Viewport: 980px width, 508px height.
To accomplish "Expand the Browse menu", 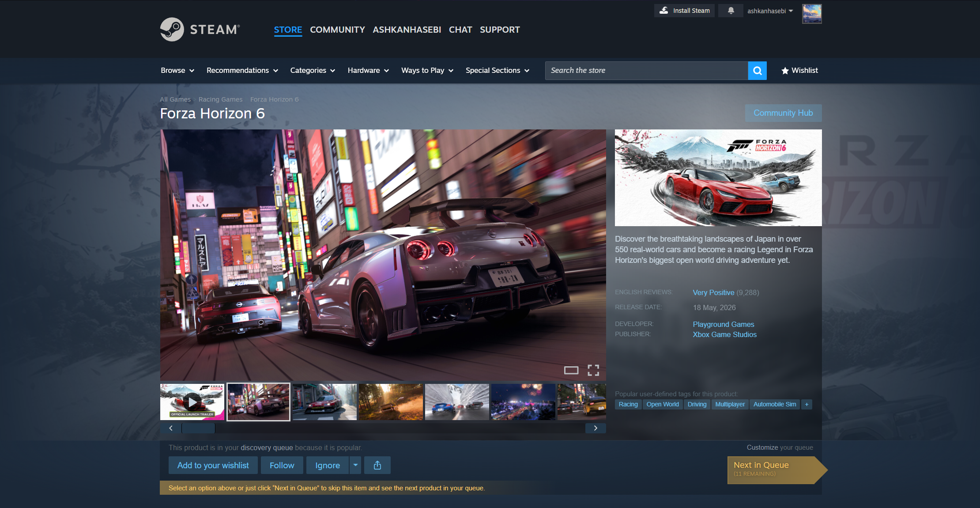I will (177, 71).
